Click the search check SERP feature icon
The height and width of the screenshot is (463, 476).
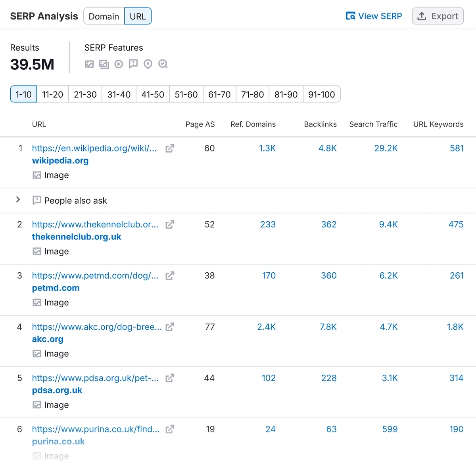pos(163,64)
